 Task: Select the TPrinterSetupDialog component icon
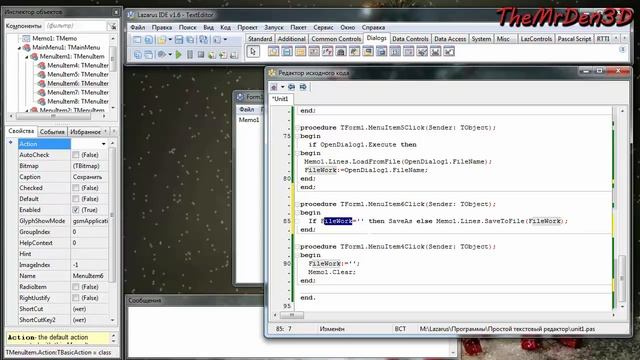pyautogui.click(x=422, y=51)
